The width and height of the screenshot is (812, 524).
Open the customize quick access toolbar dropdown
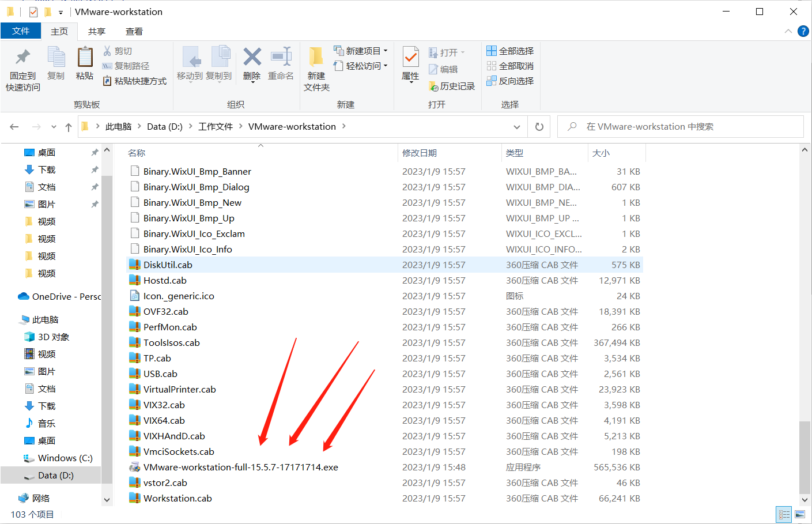tap(61, 12)
